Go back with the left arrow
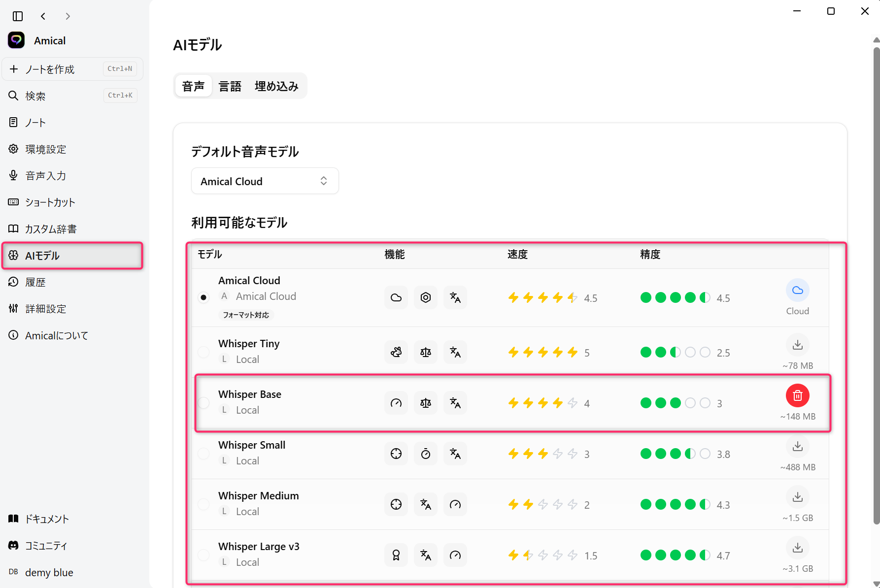880x588 pixels. [43, 16]
